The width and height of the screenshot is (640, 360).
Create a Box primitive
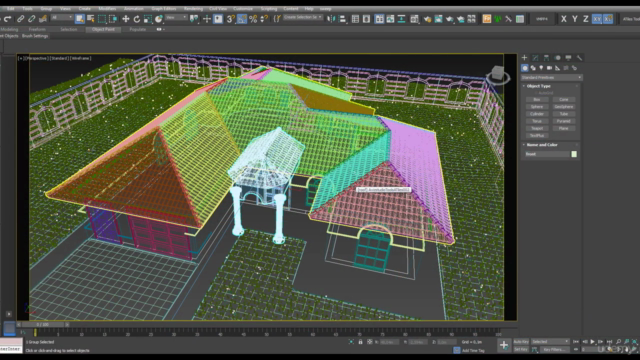click(x=537, y=100)
